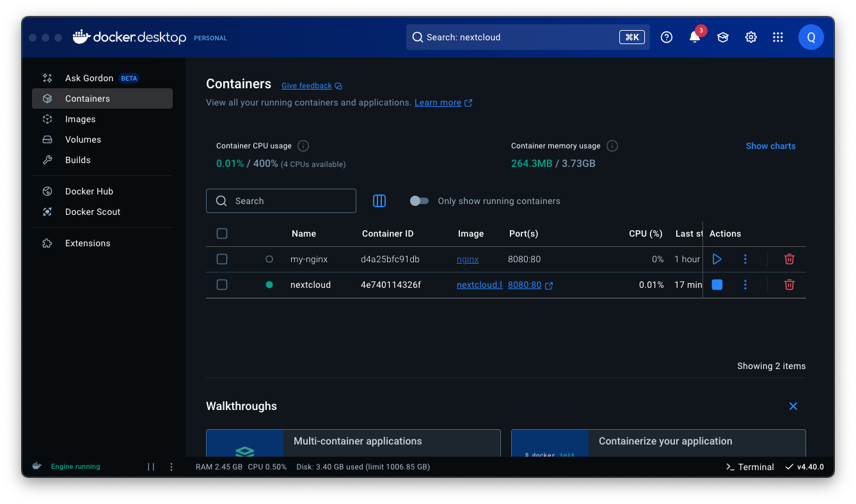Click the containers Search field
The width and height of the screenshot is (856, 504).
coord(281,201)
